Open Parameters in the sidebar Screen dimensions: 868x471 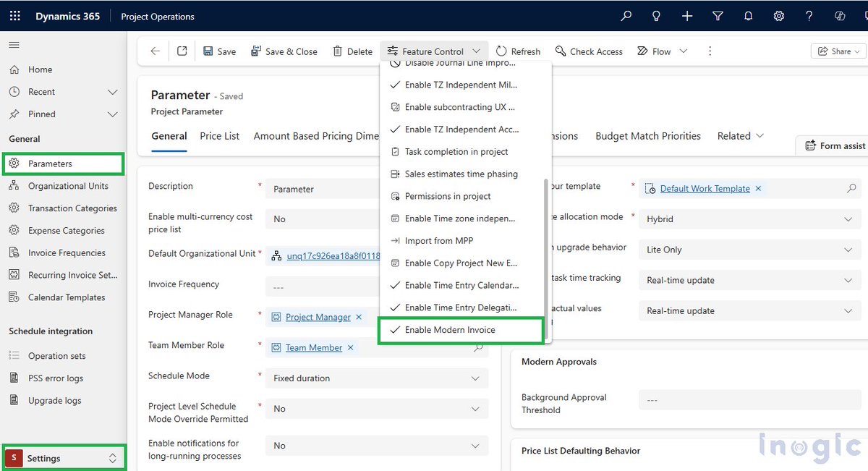(64, 164)
